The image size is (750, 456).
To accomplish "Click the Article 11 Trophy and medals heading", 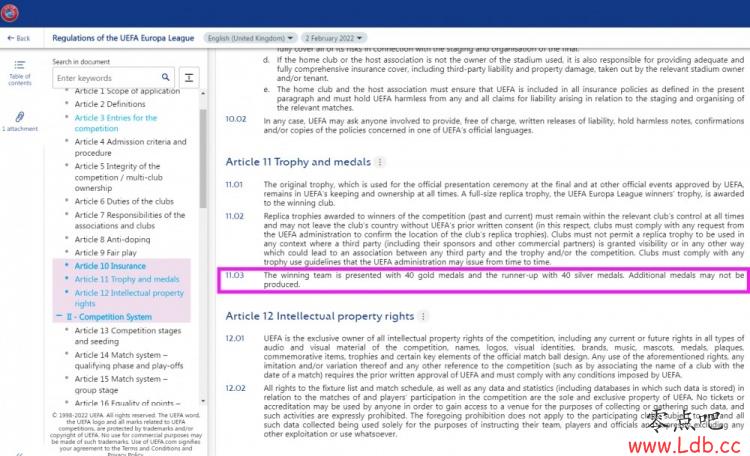I will [x=298, y=162].
